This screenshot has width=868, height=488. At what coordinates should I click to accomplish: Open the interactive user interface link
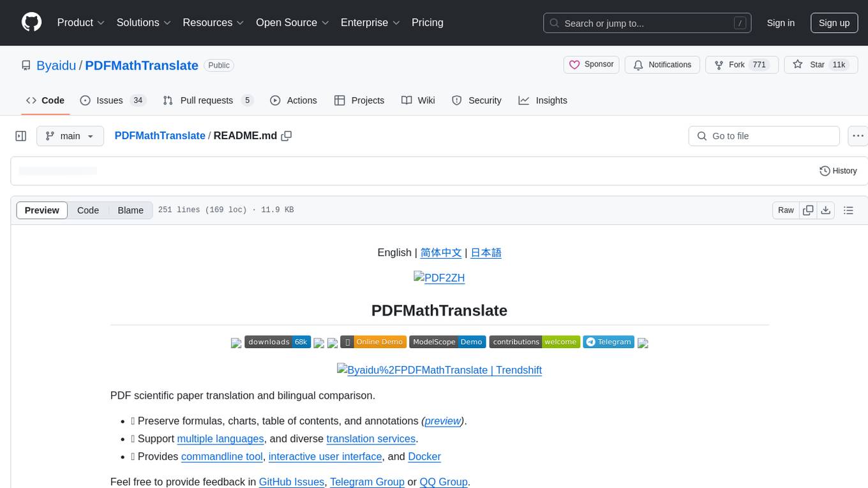[x=325, y=457]
